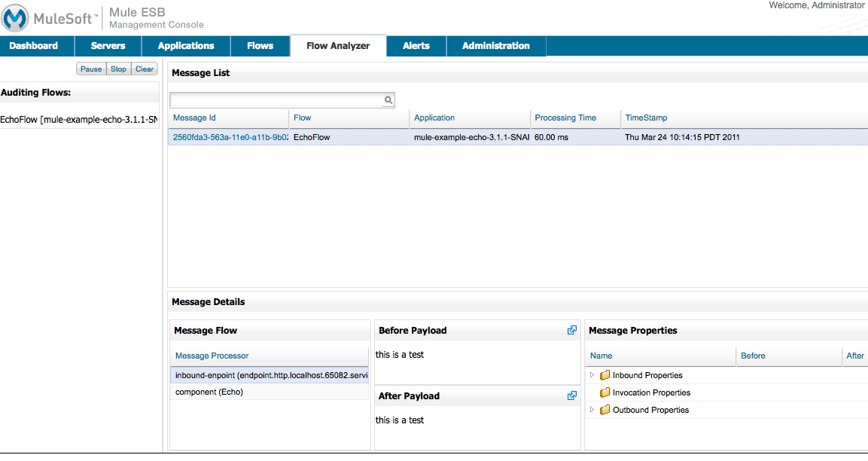Click the Inbound Properties folder icon
The height and width of the screenshot is (461, 868).
pos(605,375)
